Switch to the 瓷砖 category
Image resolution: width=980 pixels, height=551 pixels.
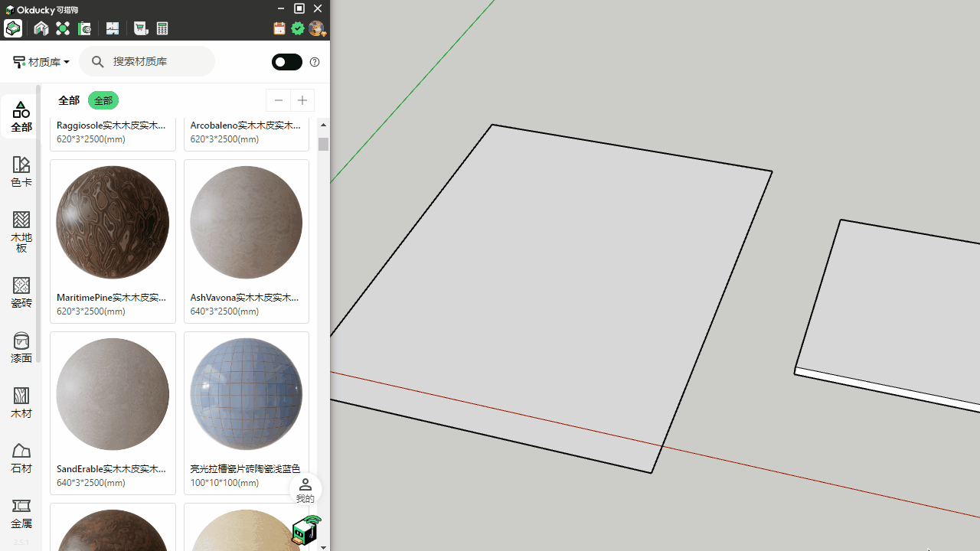click(21, 292)
